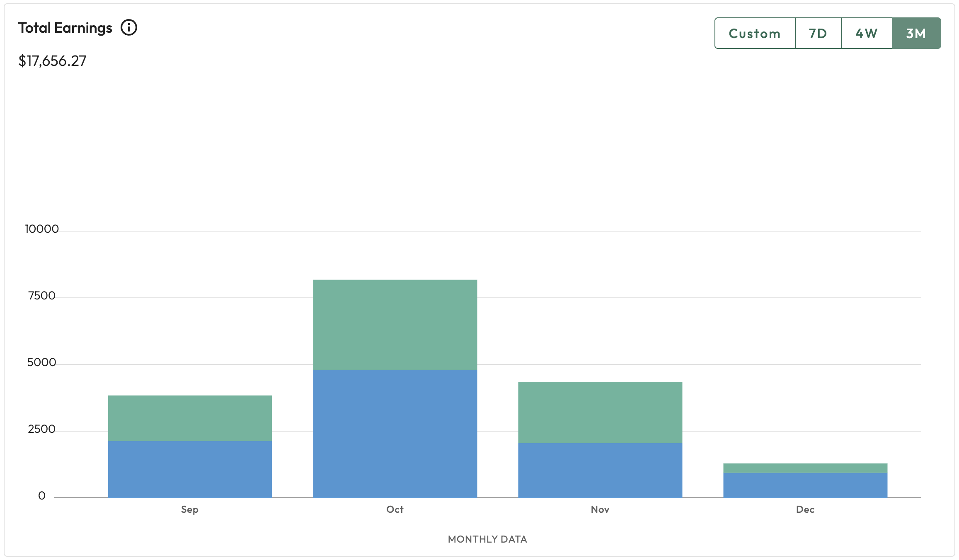This screenshot has width=959, height=560.
Task: Click the Total Earnings info icon
Action: tap(129, 28)
